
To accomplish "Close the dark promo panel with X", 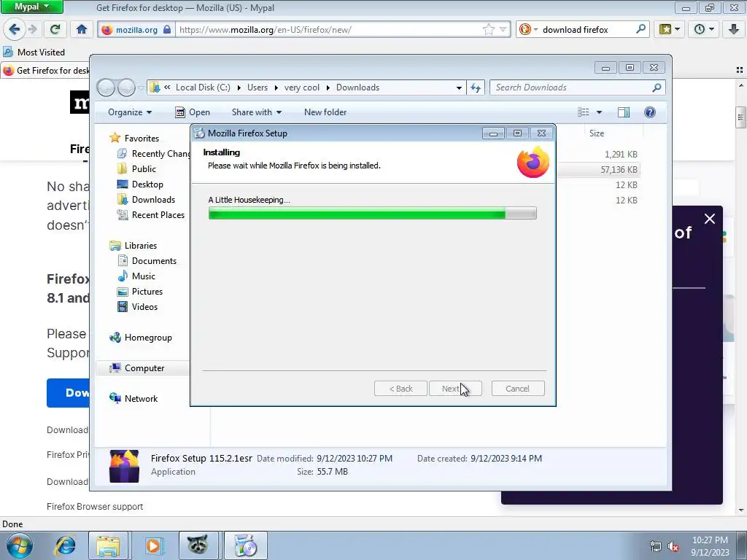I will [709, 219].
